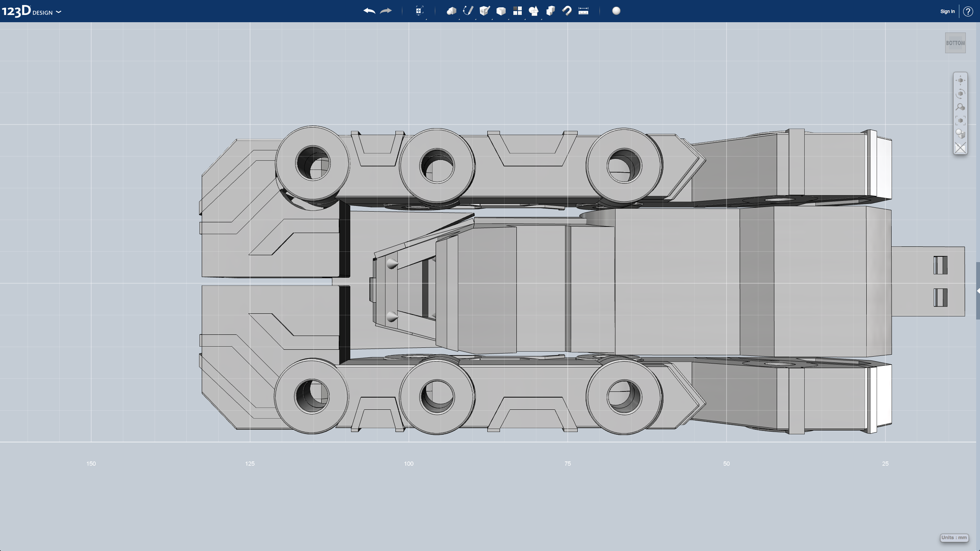This screenshot has height=551, width=980.
Task: Click the Sign In link
Action: click(x=947, y=11)
